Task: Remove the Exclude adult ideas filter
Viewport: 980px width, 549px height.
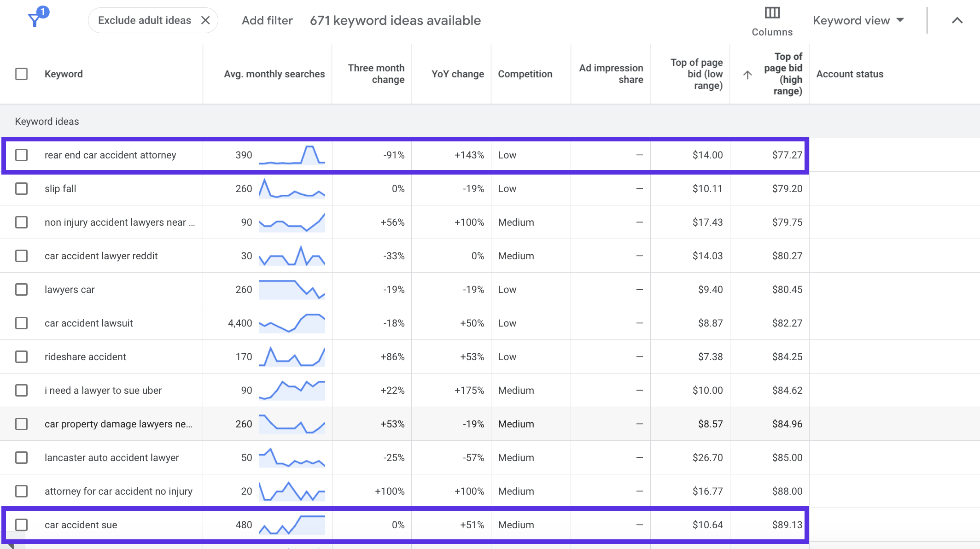Action: (205, 20)
